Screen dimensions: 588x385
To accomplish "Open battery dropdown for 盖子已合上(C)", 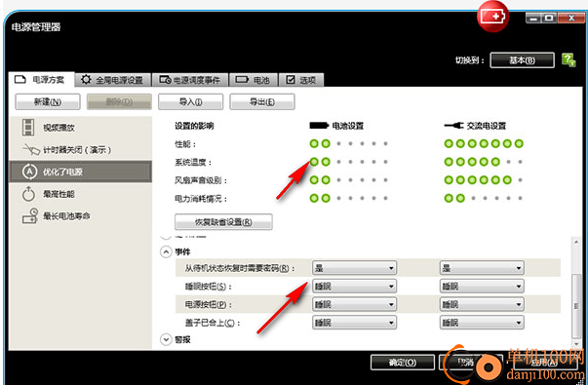I will [x=354, y=323].
